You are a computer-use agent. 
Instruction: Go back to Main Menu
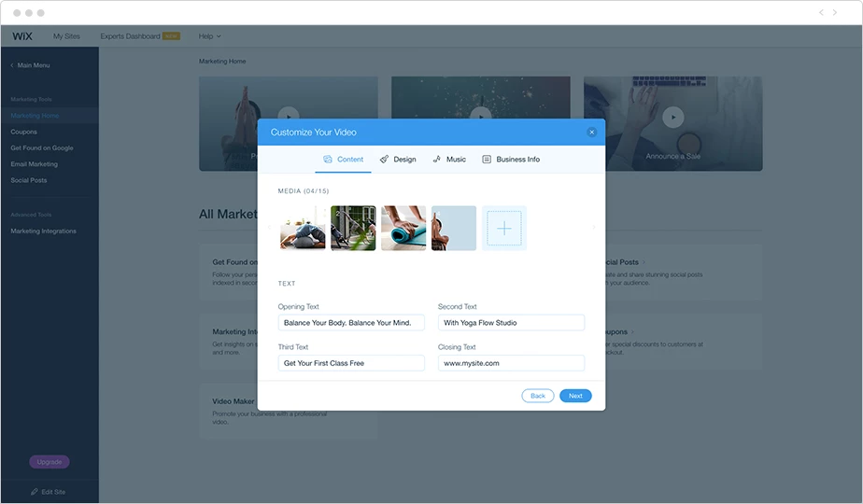pos(30,65)
